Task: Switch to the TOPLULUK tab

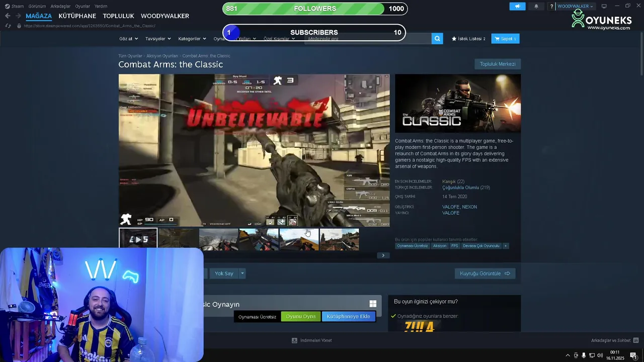Action: (x=118, y=16)
